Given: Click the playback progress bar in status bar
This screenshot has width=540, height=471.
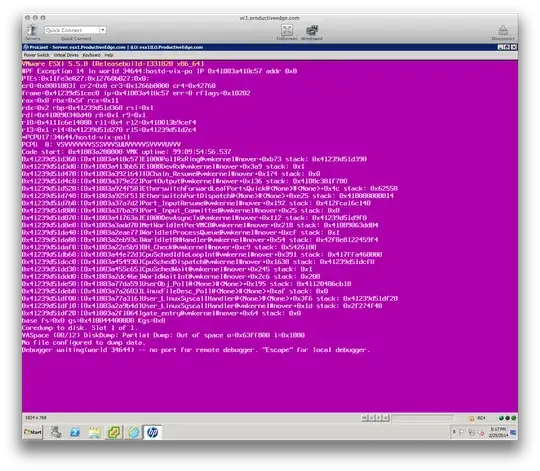Looking at the screenshot, I should point(423,418).
